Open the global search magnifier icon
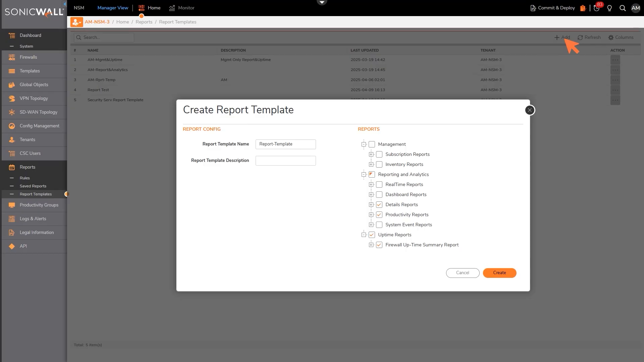Screen dimensions: 644x362 click(x=623, y=8)
